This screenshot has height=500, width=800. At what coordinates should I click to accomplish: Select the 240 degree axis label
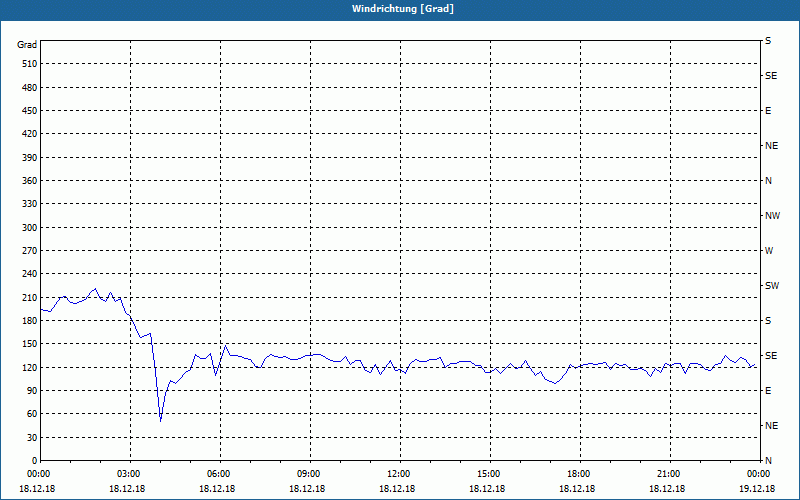(30, 273)
